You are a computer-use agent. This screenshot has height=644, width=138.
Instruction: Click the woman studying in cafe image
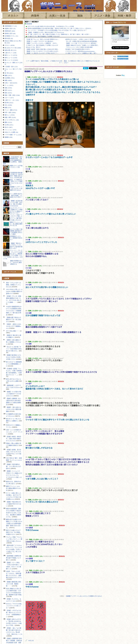pos(60,125)
